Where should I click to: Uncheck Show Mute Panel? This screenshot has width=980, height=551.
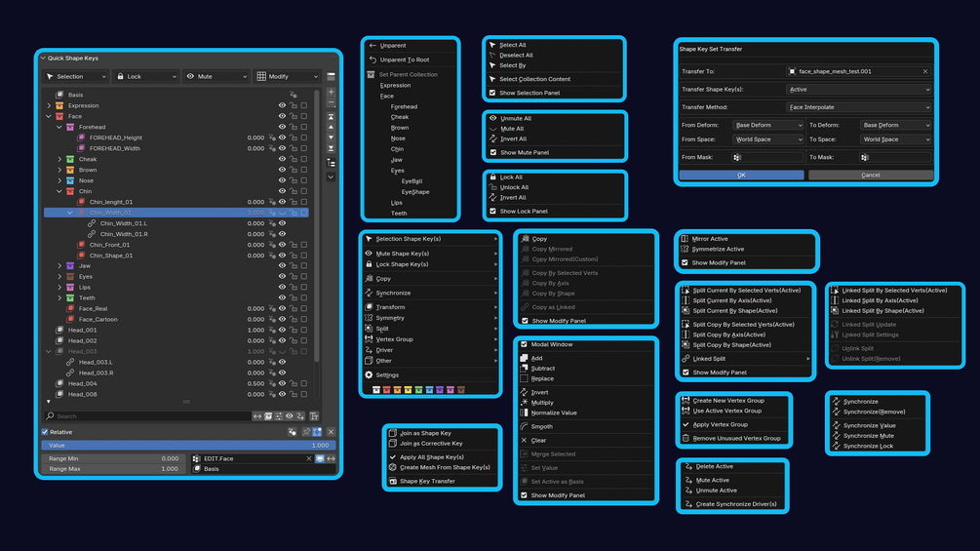point(493,152)
